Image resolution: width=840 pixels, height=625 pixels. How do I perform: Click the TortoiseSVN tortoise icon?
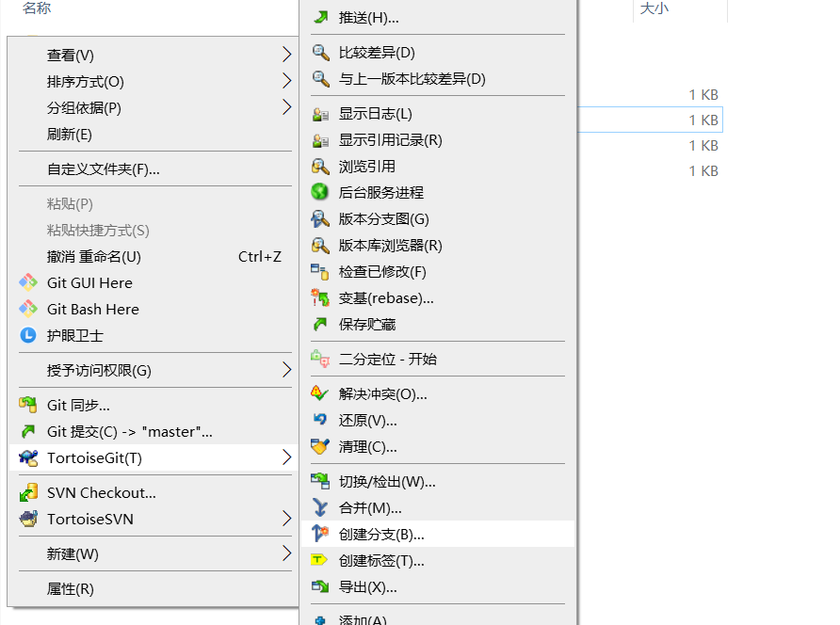point(28,519)
